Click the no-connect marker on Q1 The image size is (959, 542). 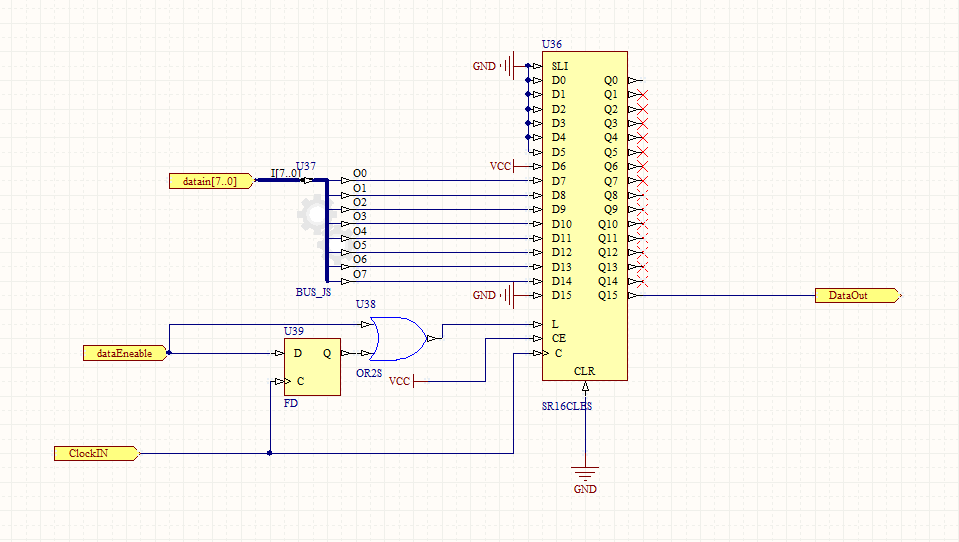642,94
